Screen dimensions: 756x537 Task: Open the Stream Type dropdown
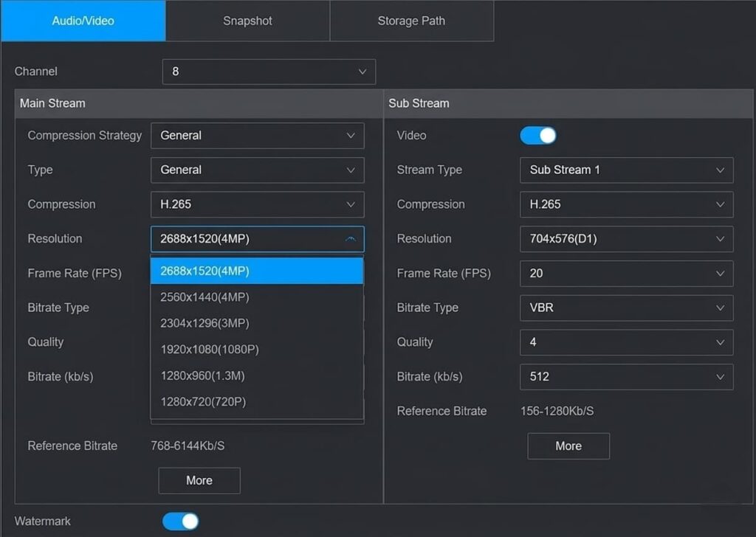click(626, 170)
